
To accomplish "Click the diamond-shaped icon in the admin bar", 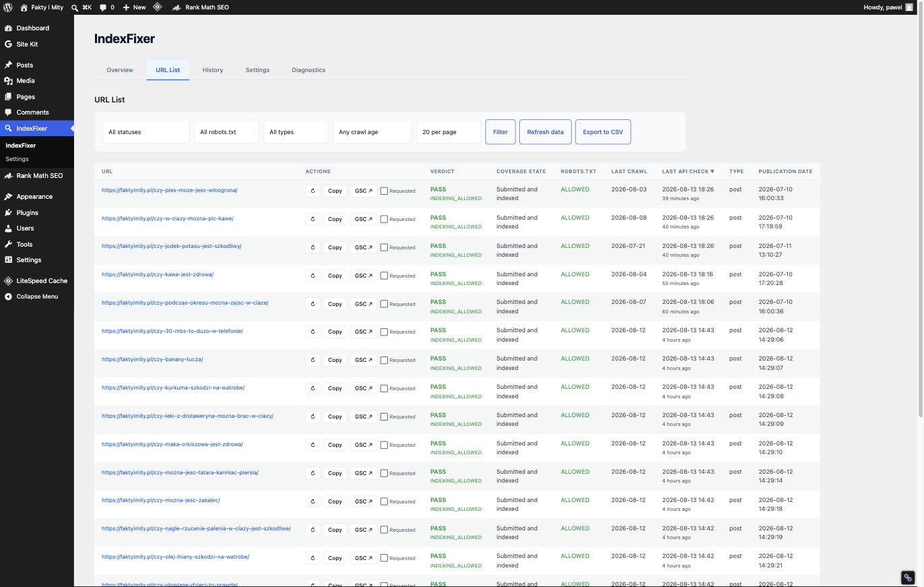I will 157,7.
